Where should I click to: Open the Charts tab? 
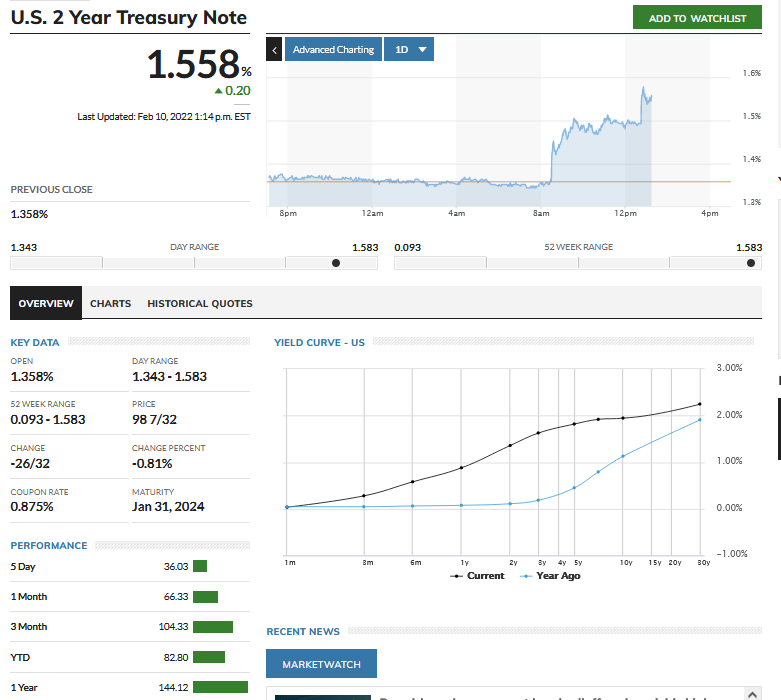point(111,303)
